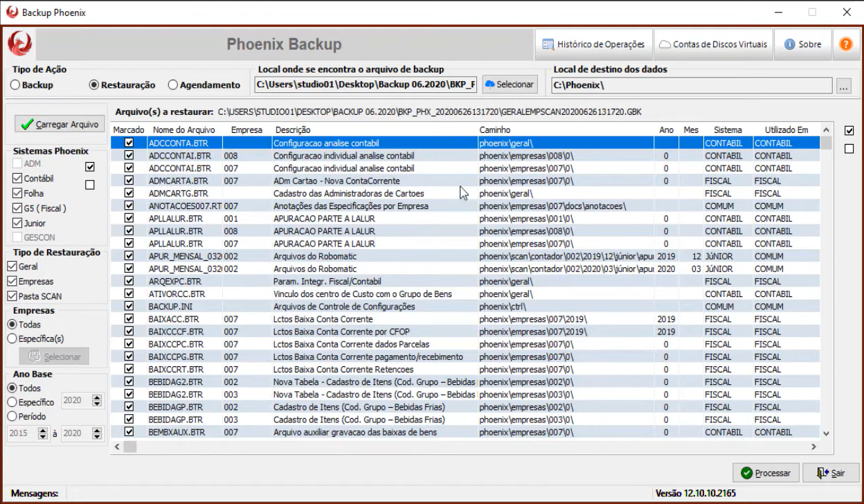864x504 pixels.
Task: Click Carregar Arquivo button
Action: [60, 124]
